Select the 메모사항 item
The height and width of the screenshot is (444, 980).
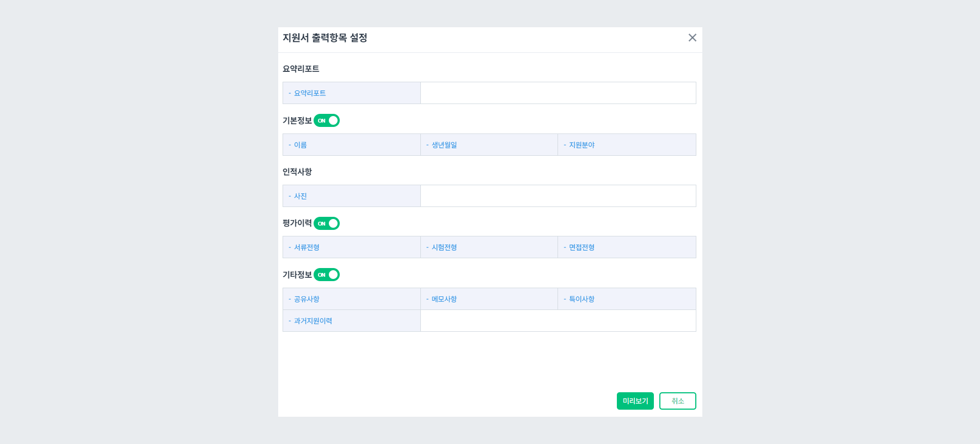click(x=489, y=299)
